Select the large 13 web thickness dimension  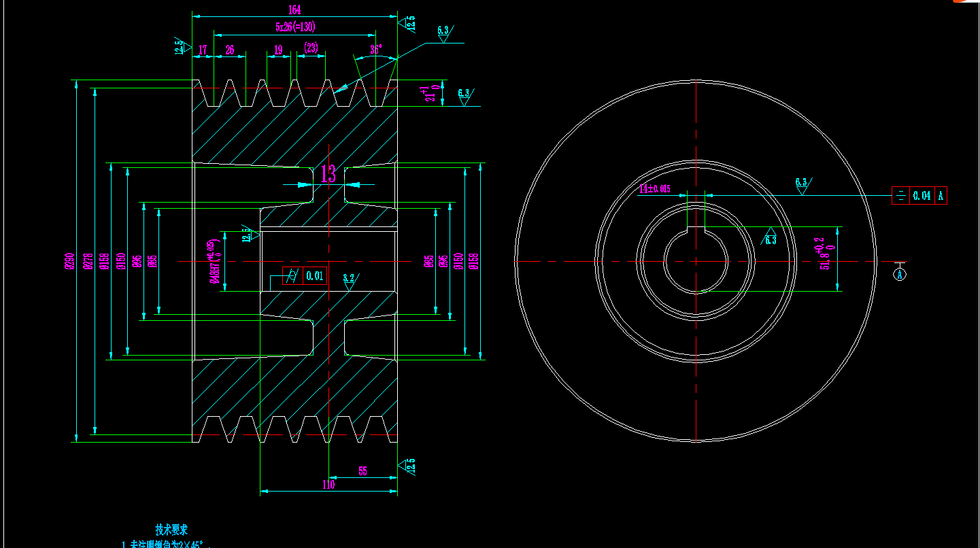328,174
